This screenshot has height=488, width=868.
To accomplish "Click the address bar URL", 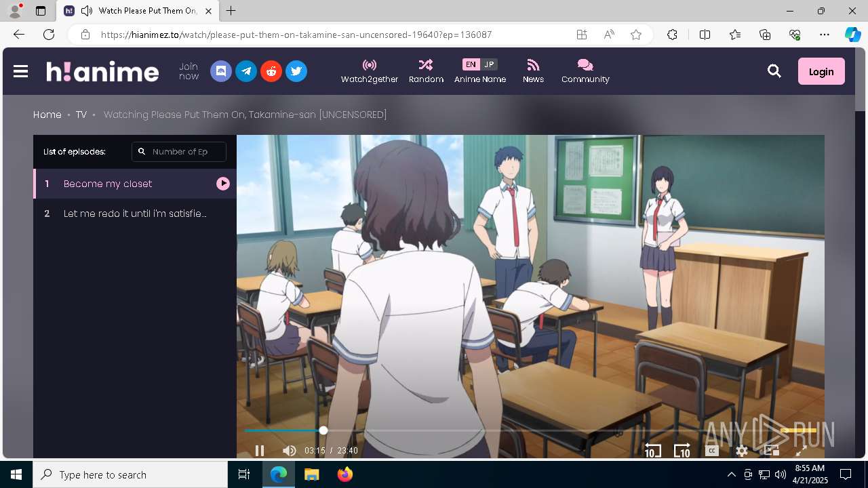I will tap(296, 35).
